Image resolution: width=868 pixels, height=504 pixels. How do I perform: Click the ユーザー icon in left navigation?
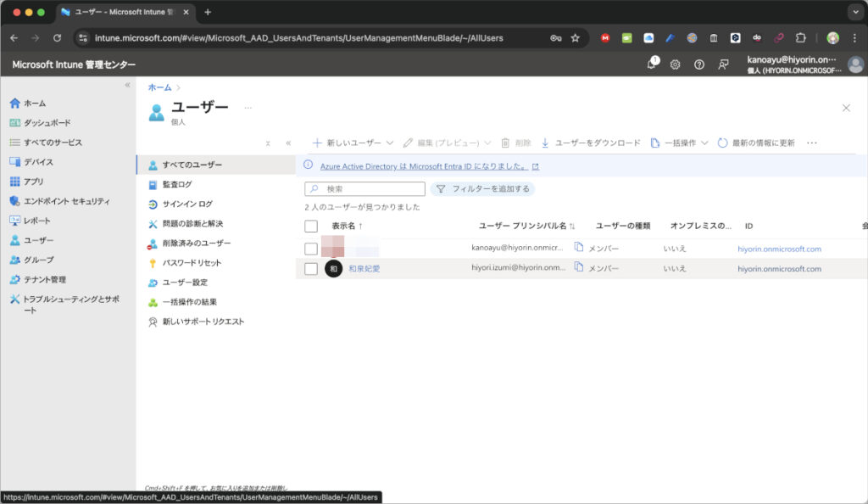click(x=15, y=240)
